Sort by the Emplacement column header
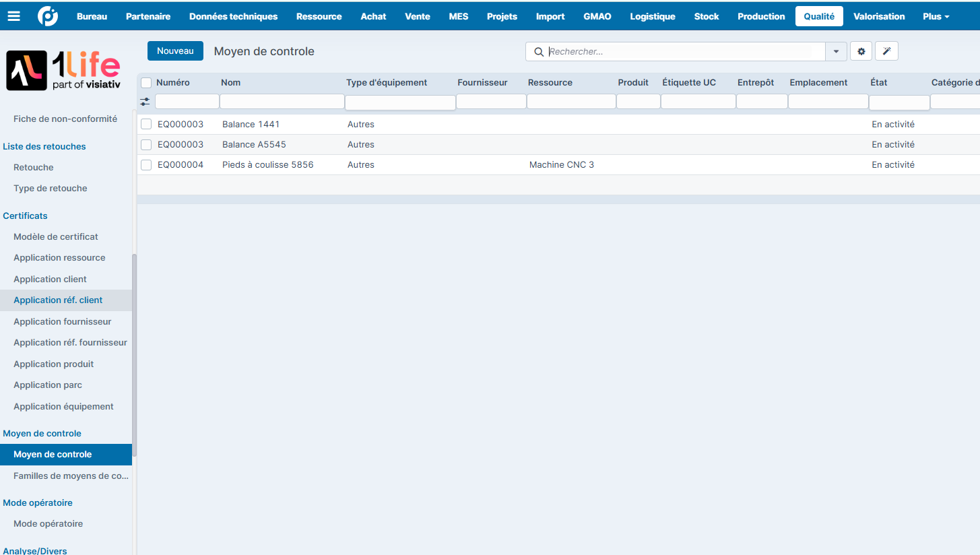 tap(818, 82)
